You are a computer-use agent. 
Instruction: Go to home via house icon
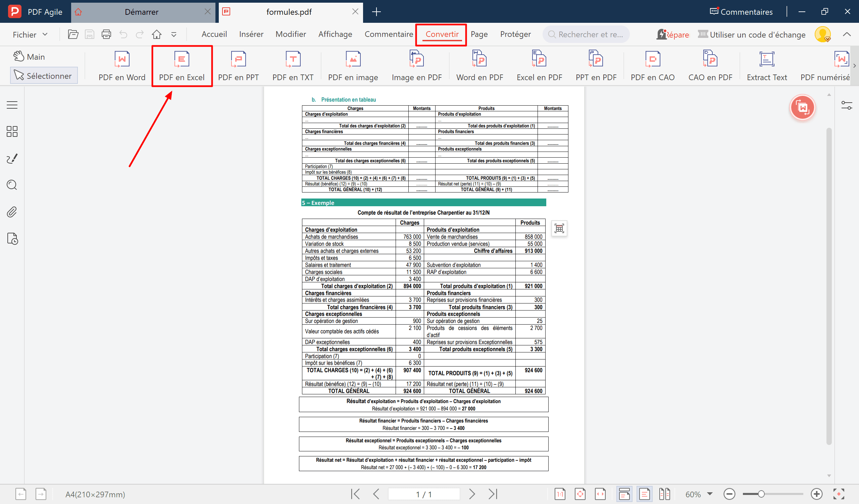tap(157, 35)
